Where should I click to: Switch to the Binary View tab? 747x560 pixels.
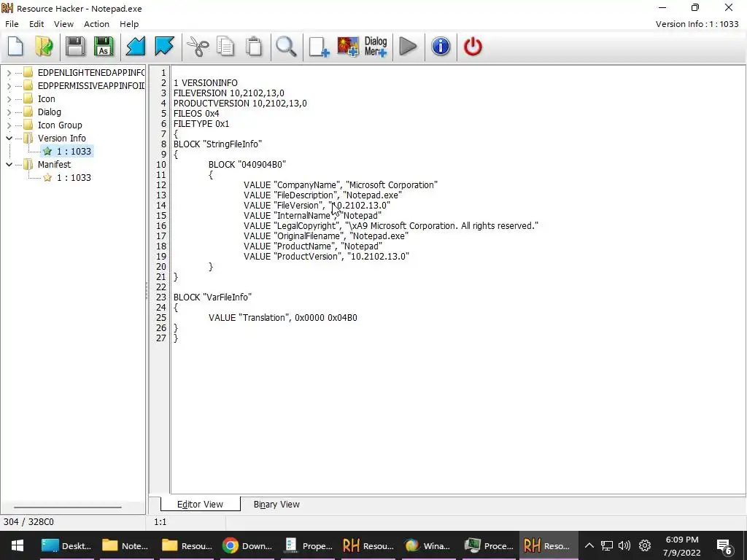coord(276,505)
